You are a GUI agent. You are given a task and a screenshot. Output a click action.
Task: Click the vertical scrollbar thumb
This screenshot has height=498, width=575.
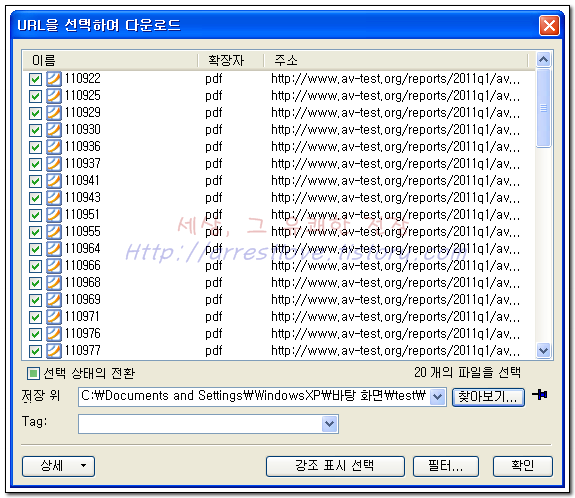[543, 108]
